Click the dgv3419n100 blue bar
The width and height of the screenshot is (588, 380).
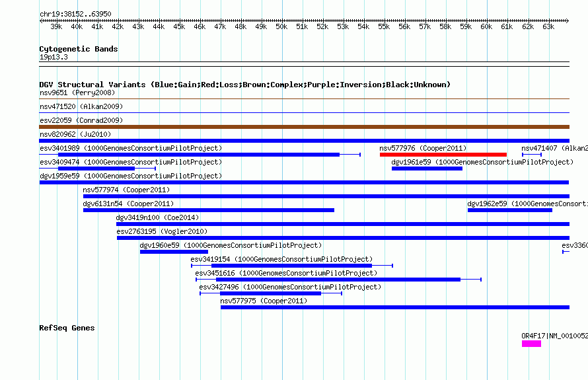click(343, 224)
